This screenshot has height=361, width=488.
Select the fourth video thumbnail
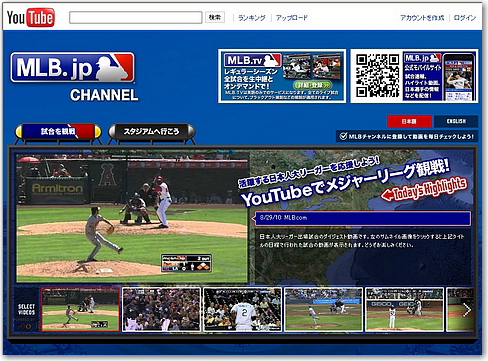(323, 310)
